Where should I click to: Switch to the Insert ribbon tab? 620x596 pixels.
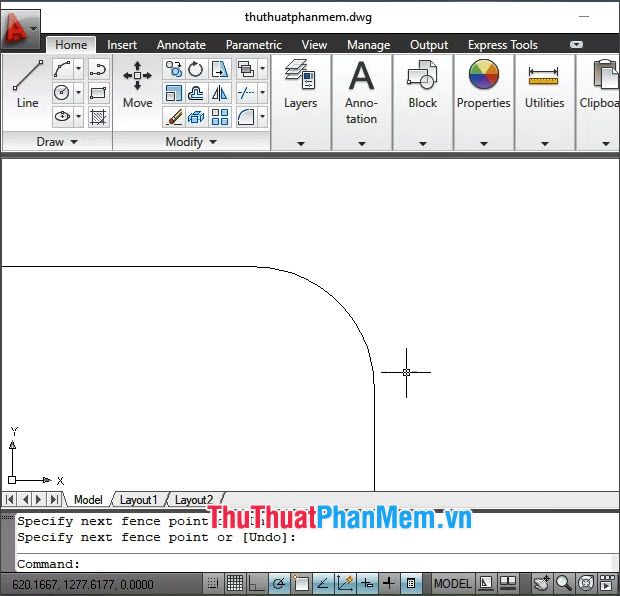click(122, 45)
